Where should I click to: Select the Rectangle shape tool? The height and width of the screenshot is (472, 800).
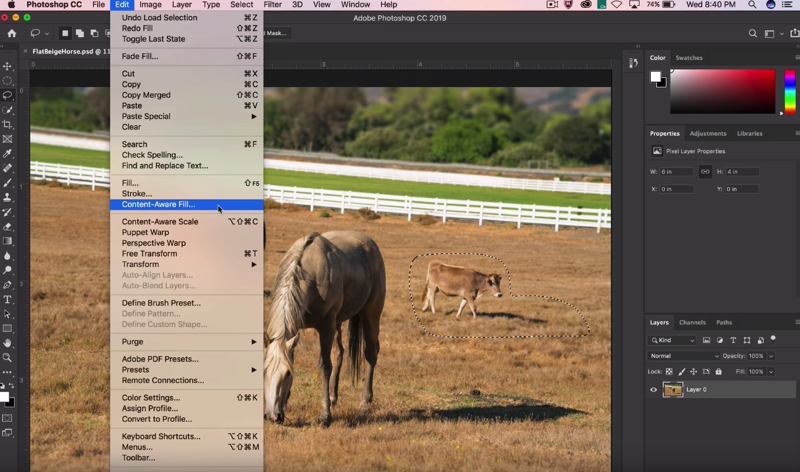pyautogui.click(x=7, y=329)
